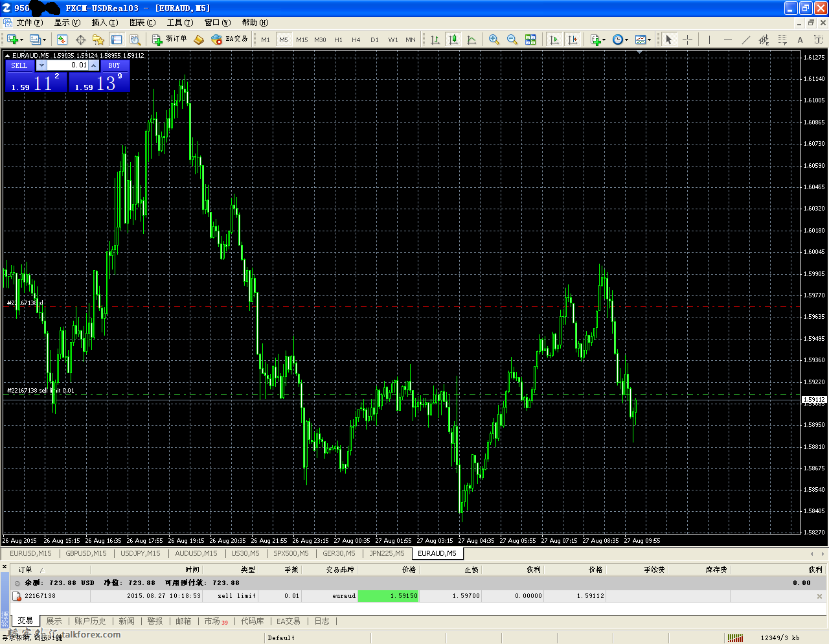Select the crosshair tool
The width and height of the screenshot is (829, 644).
tap(688, 40)
